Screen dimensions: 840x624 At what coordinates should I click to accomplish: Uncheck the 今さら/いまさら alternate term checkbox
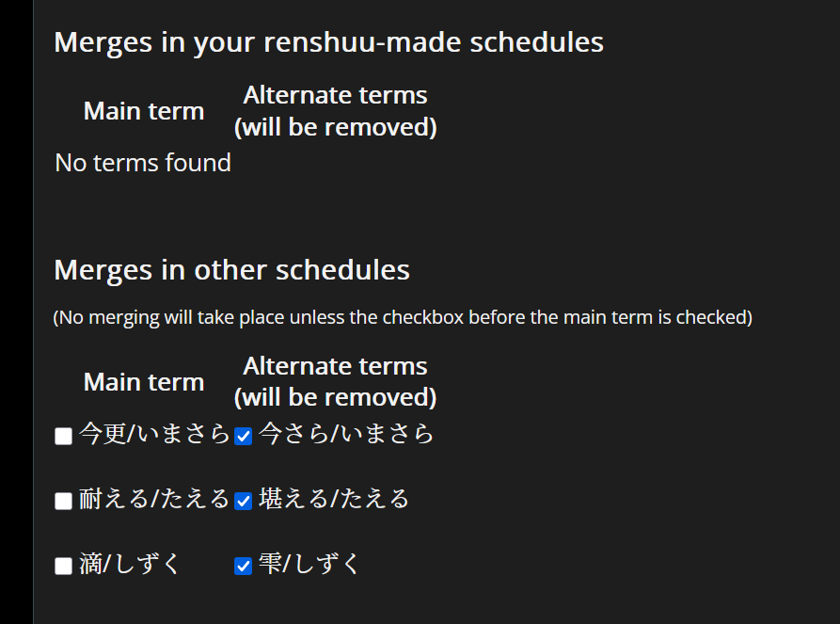244,437
